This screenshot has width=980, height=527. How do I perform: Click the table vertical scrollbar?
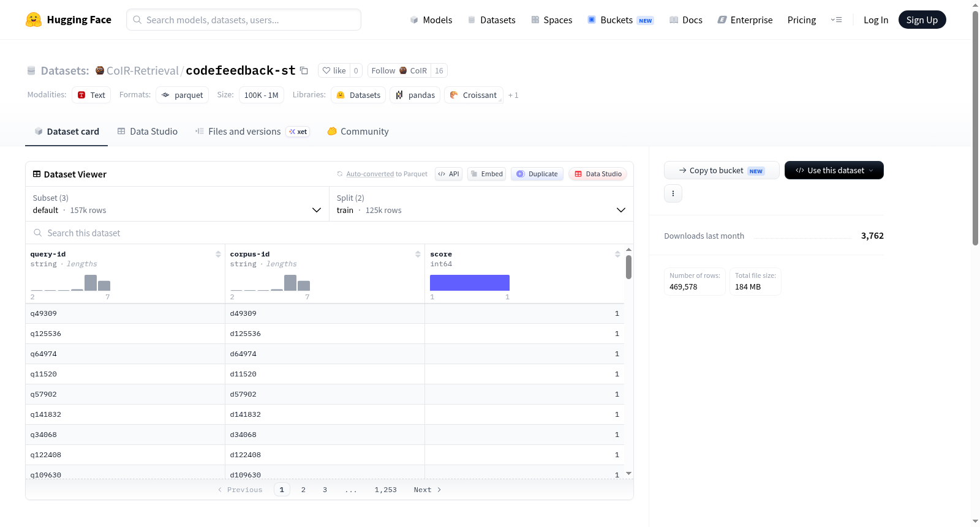coord(628,267)
